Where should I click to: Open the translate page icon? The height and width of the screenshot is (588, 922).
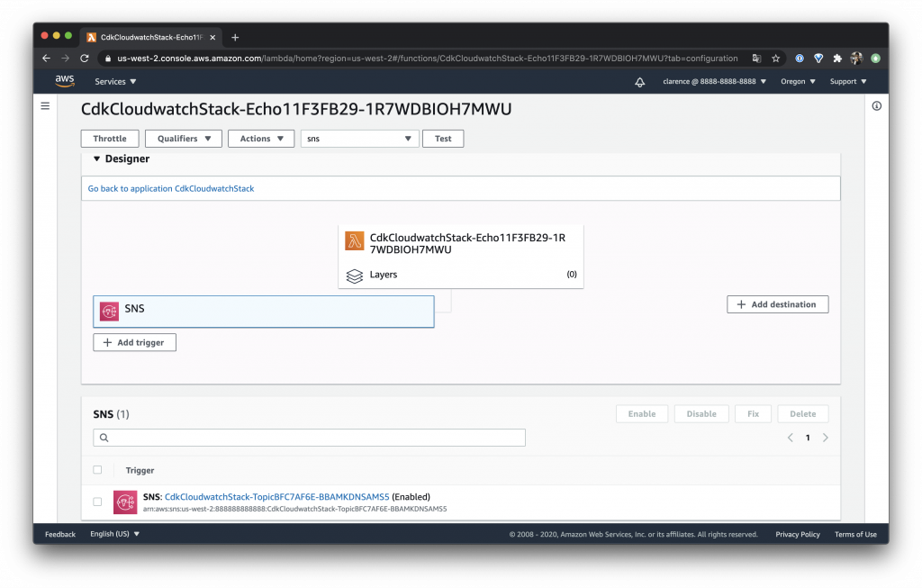point(756,59)
